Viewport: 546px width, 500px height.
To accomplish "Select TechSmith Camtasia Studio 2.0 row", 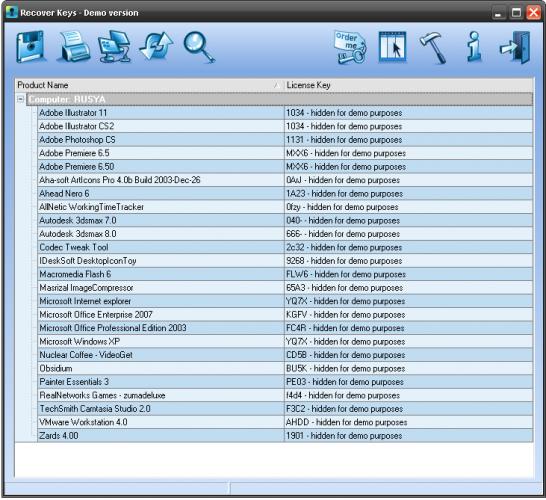I will [285, 409].
